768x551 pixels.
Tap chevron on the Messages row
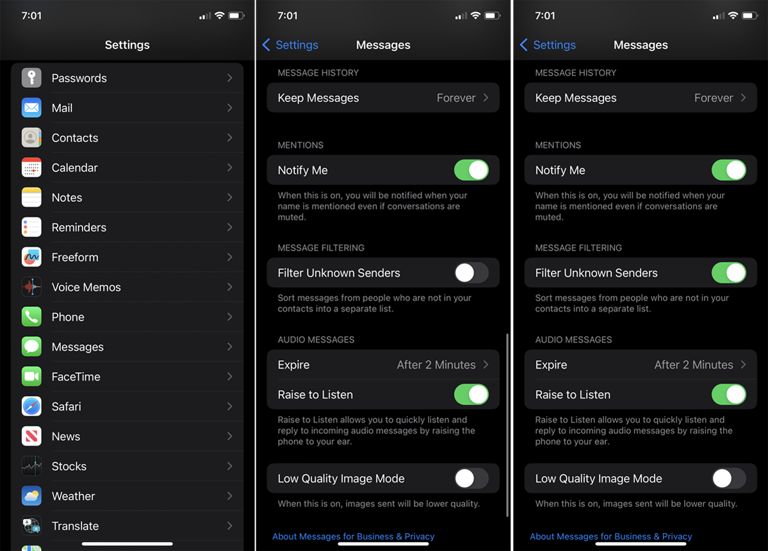[x=230, y=347]
